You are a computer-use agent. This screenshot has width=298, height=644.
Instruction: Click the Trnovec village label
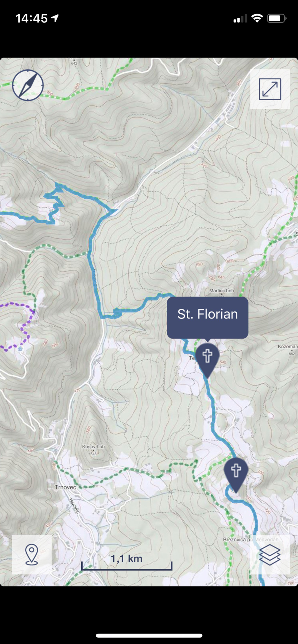tap(65, 487)
